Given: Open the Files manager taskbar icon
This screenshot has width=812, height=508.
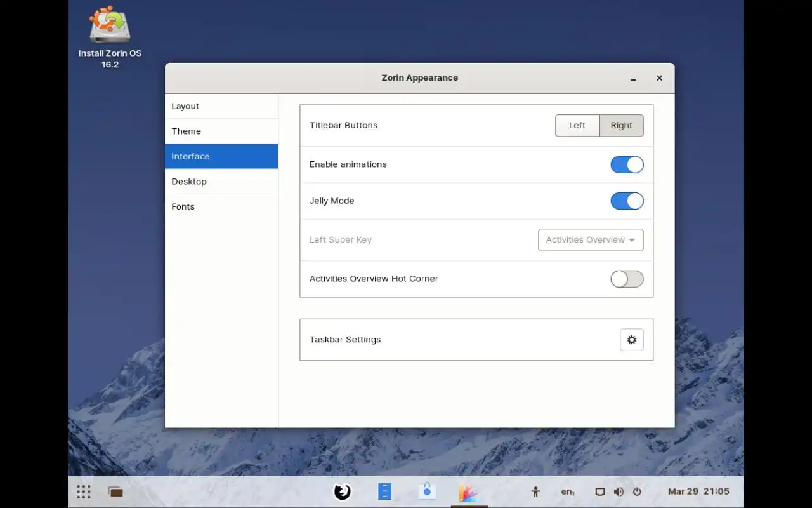Looking at the screenshot, I should [384, 491].
